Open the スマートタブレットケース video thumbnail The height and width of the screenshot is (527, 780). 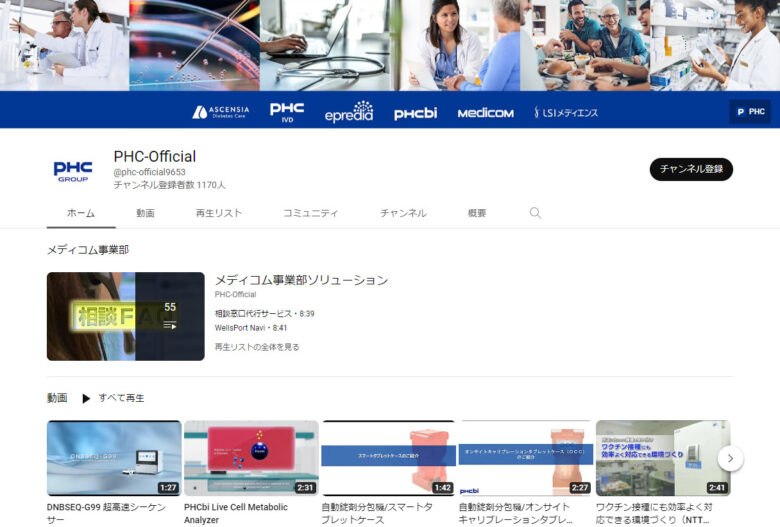(389, 458)
